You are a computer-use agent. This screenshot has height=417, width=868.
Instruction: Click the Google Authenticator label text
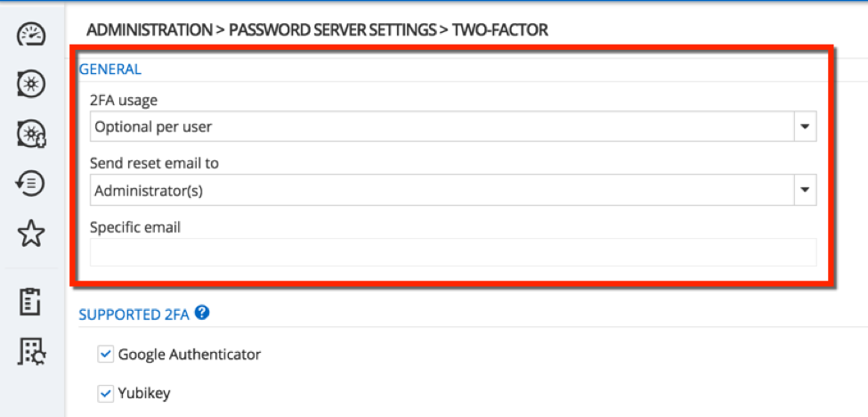point(189,355)
